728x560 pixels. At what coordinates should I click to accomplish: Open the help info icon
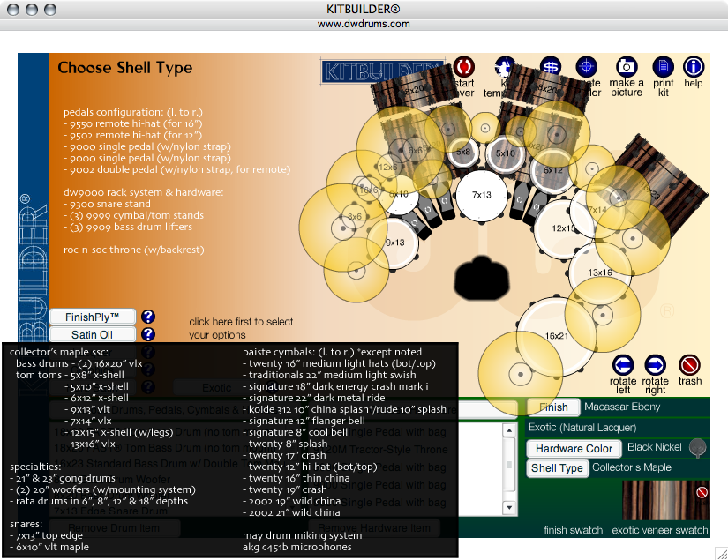pyautogui.click(x=694, y=67)
